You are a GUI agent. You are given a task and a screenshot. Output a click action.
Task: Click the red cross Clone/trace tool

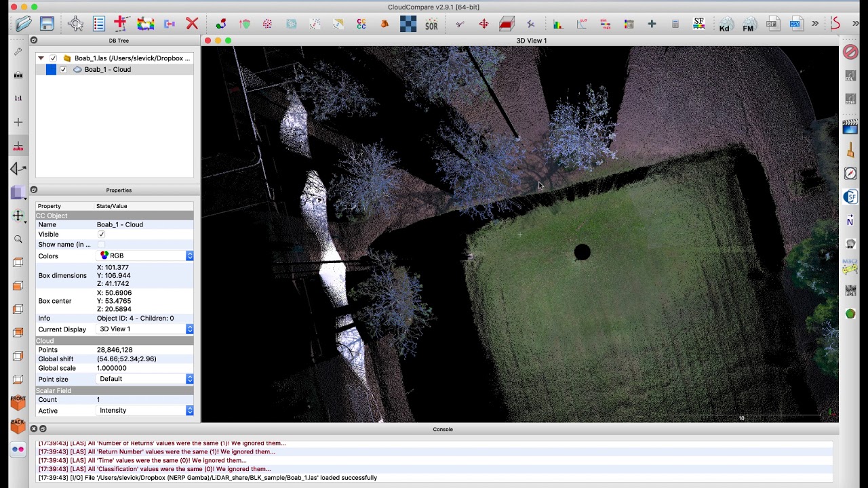(x=122, y=24)
